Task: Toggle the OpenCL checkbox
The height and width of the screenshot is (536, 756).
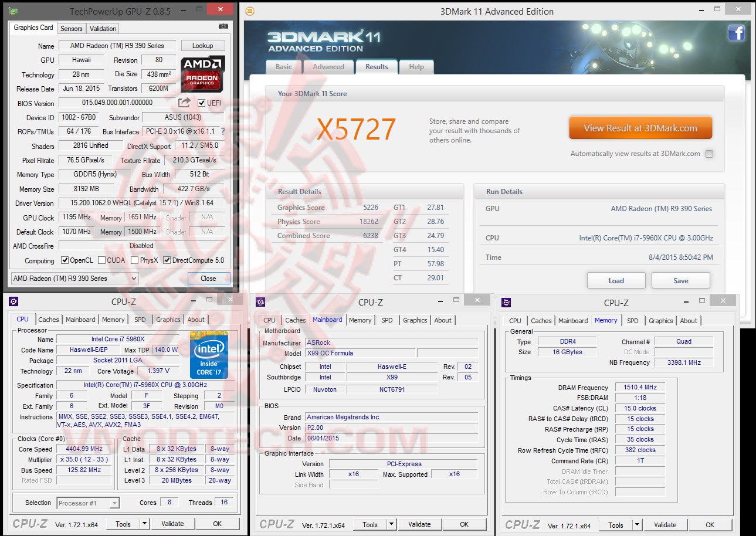Action: point(65,260)
